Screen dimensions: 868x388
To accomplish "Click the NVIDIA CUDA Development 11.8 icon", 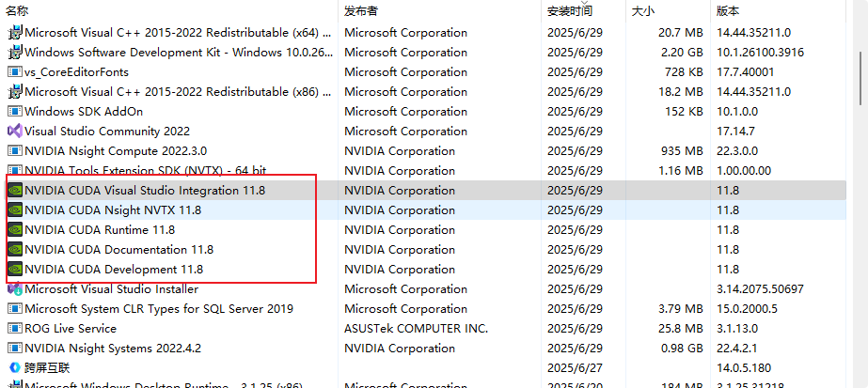I will pos(14,269).
